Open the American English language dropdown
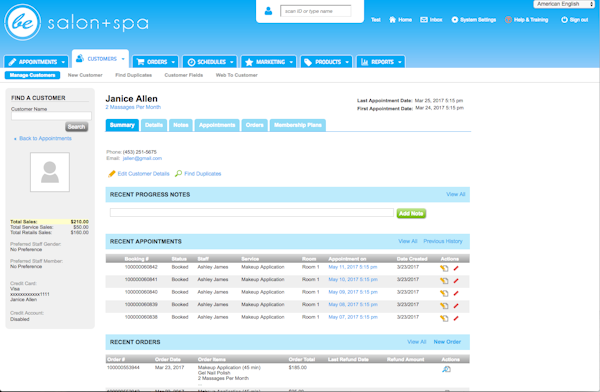Screen dimensions: 600x392 pos(564,4)
